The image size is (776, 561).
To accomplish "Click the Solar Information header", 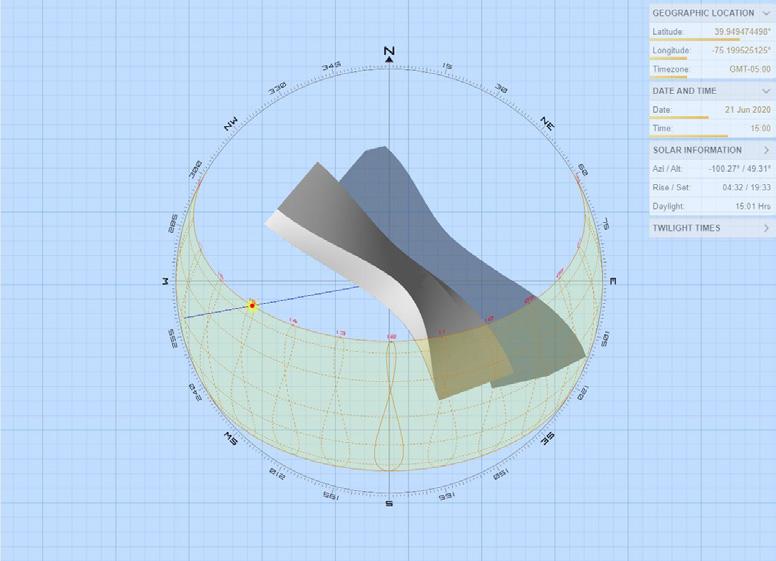I will [697, 150].
